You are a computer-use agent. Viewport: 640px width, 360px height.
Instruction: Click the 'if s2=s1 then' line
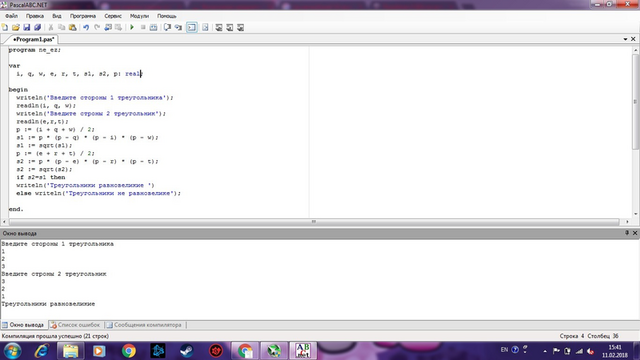(40, 177)
